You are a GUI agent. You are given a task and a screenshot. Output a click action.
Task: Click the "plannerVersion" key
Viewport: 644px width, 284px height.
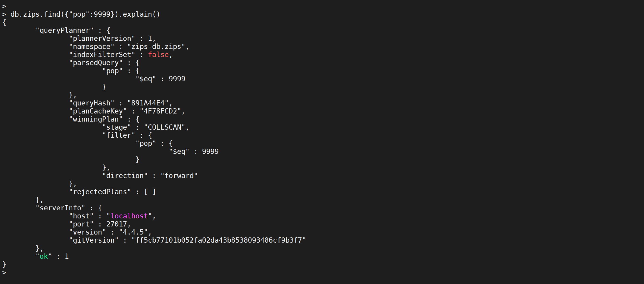(x=102, y=39)
